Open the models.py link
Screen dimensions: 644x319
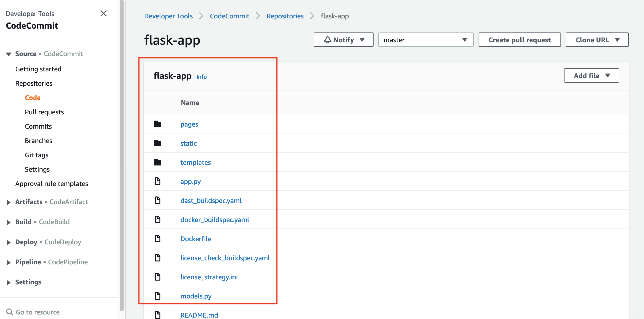point(196,296)
